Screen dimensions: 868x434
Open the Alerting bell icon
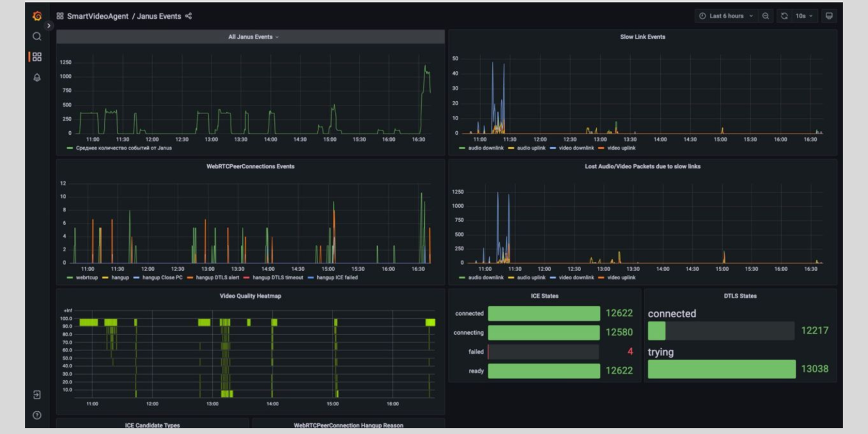pos(37,78)
